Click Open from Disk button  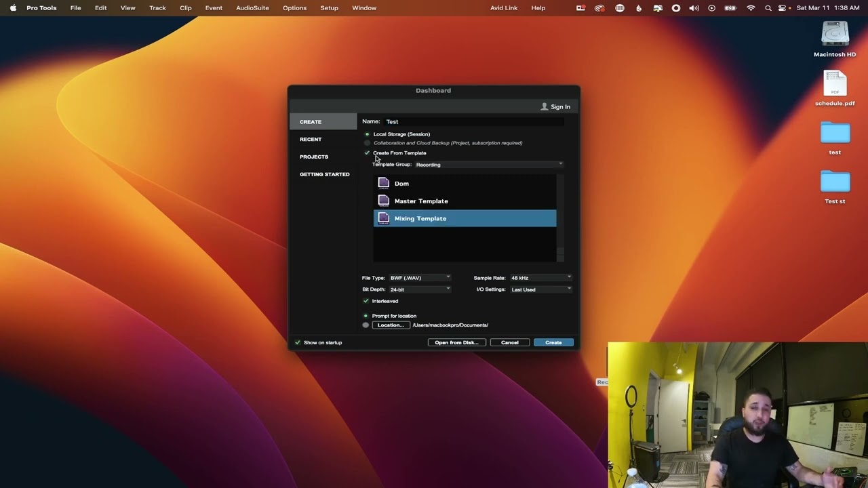point(456,342)
